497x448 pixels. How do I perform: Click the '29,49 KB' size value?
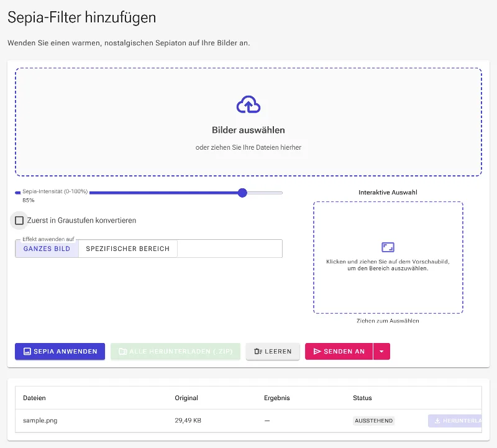tap(188, 421)
